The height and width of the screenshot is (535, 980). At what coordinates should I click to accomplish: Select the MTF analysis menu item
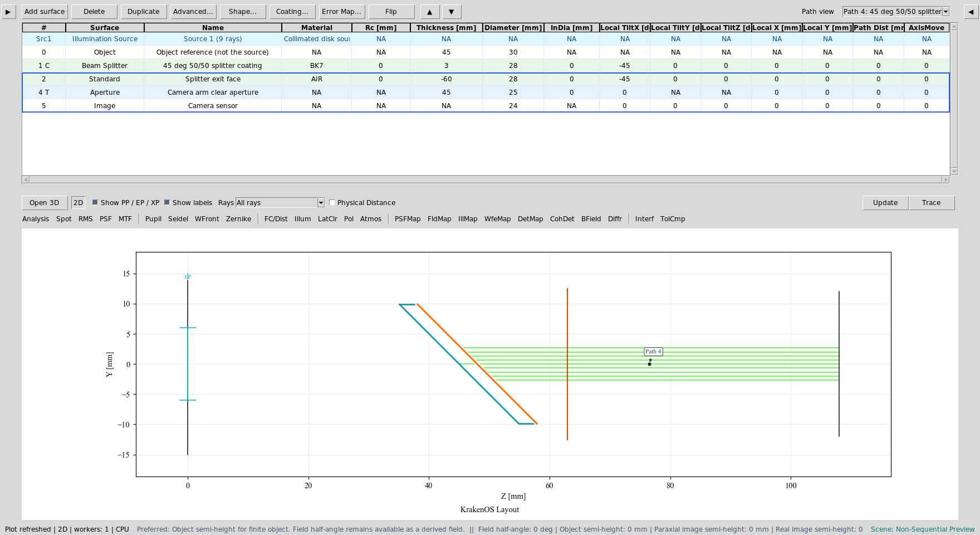click(x=125, y=219)
